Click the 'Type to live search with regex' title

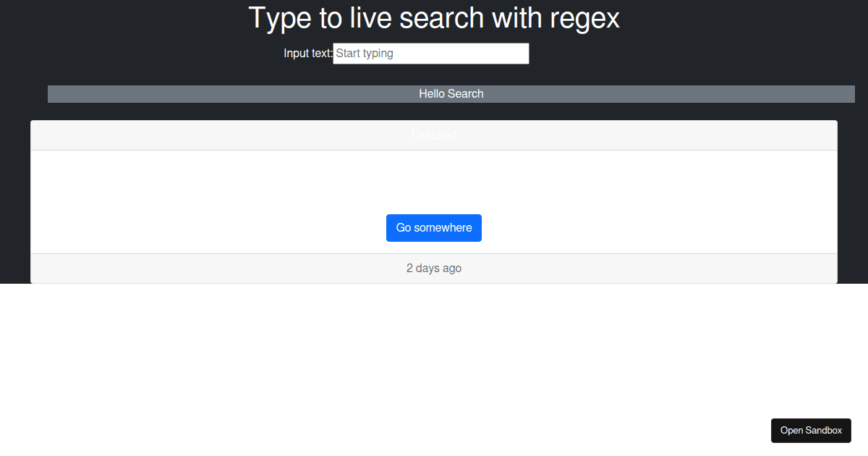click(434, 18)
